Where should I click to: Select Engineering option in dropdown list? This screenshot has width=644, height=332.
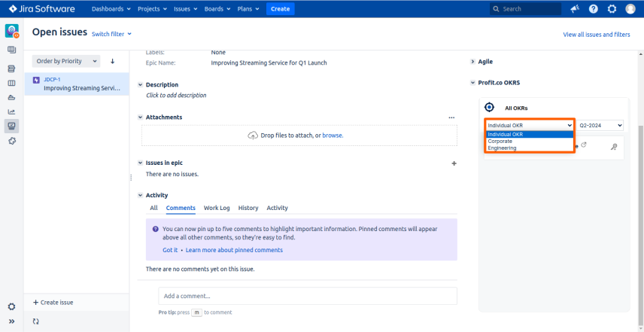click(x=530, y=148)
